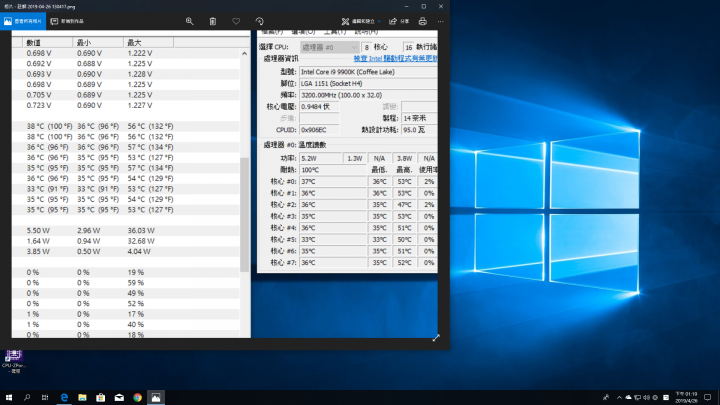Screen dimensions: 720x405
Task: Launch Microsoft Edge from taskbar
Action: [x=64, y=398]
